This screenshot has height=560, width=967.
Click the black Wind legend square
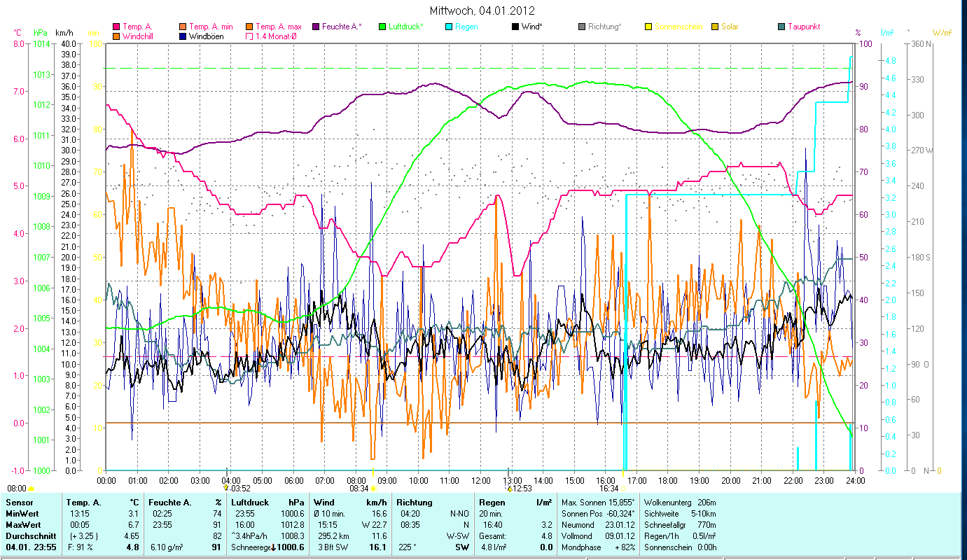pos(515,27)
